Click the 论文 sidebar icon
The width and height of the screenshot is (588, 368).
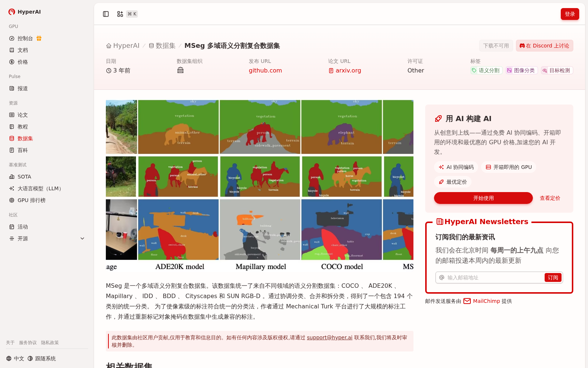pos(12,115)
